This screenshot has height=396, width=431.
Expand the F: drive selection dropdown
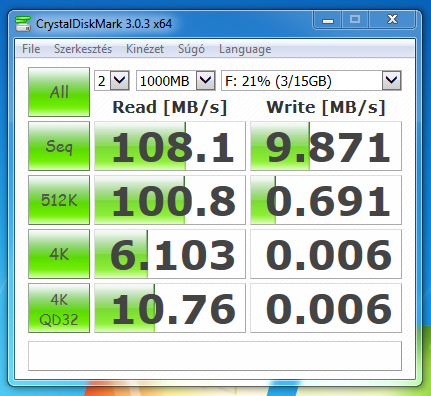tap(311, 81)
